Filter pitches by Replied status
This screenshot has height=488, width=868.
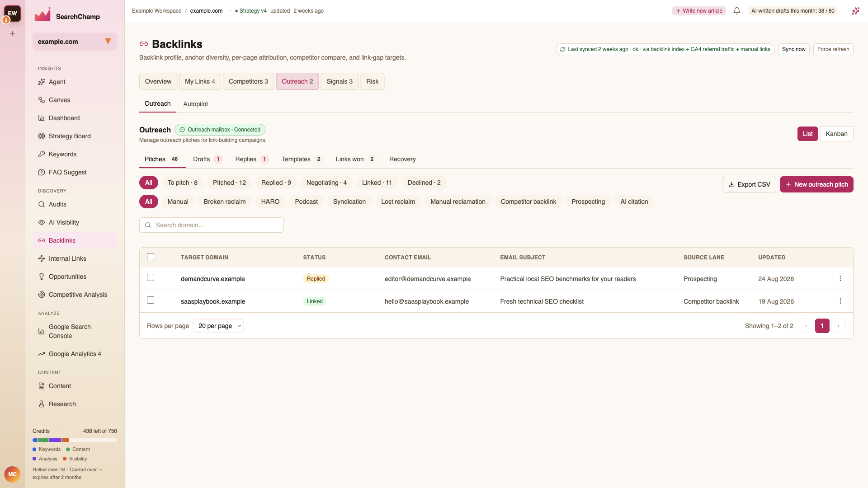(276, 183)
